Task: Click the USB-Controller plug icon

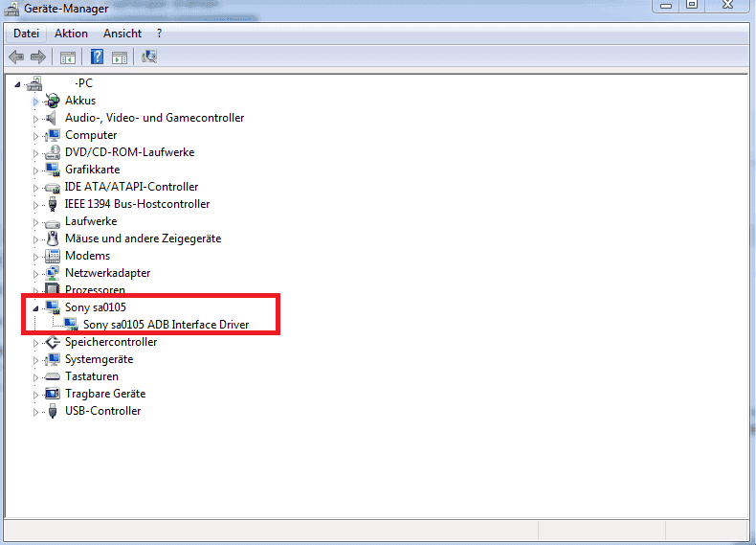Action: click(x=52, y=411)
